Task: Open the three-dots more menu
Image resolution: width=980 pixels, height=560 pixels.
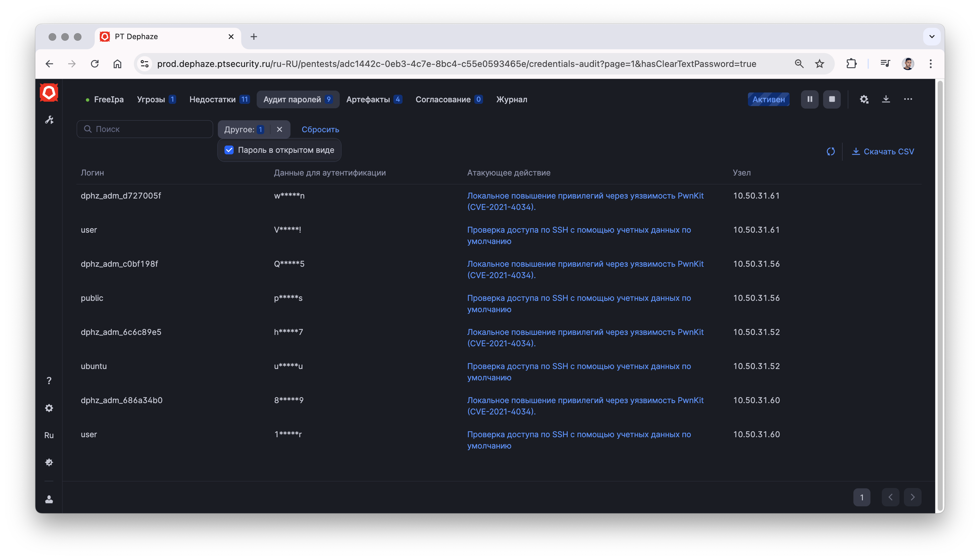Action: [908, 99]
